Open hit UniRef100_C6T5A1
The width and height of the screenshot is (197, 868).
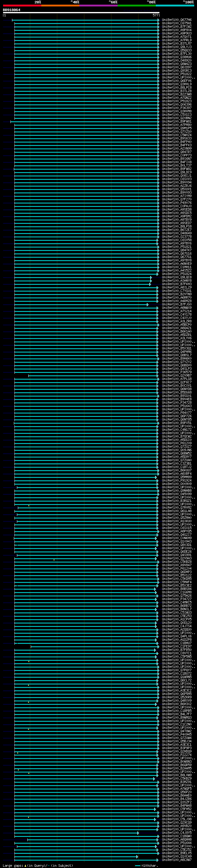click(x=177, y=24)
